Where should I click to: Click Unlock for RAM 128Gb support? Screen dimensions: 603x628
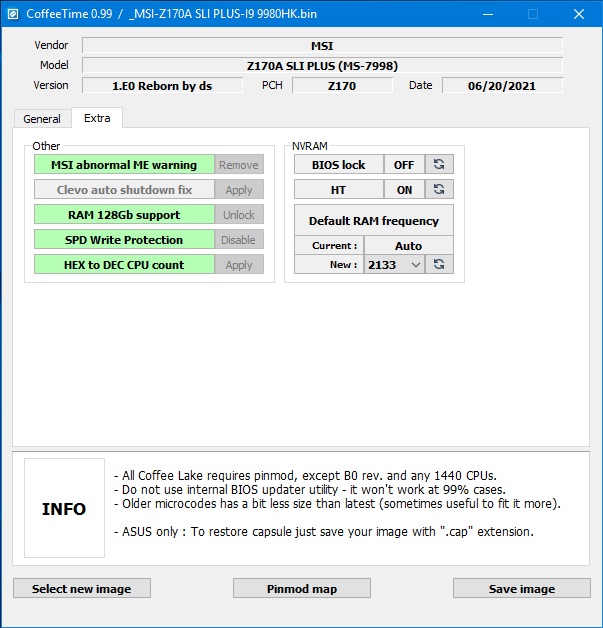point(239,214)
